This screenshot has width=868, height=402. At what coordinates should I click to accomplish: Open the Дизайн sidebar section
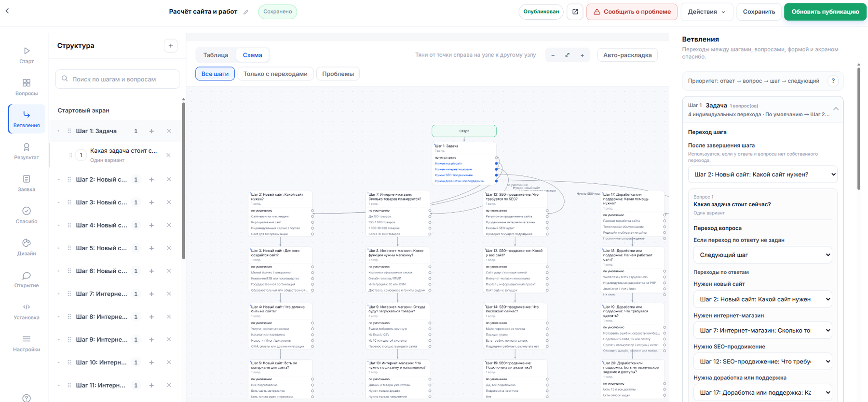27,247
